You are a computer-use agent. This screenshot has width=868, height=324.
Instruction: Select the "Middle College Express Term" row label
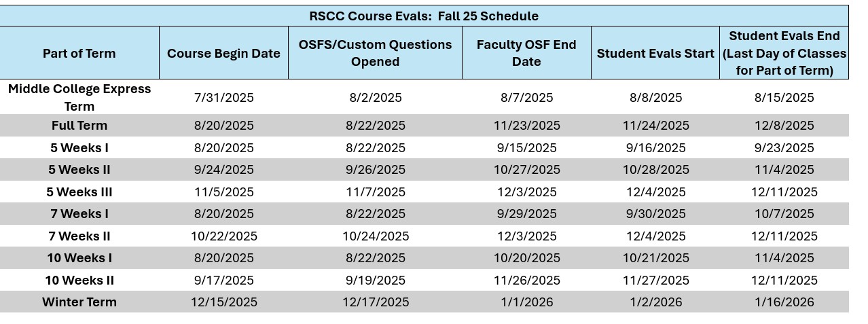click(79, 97)
